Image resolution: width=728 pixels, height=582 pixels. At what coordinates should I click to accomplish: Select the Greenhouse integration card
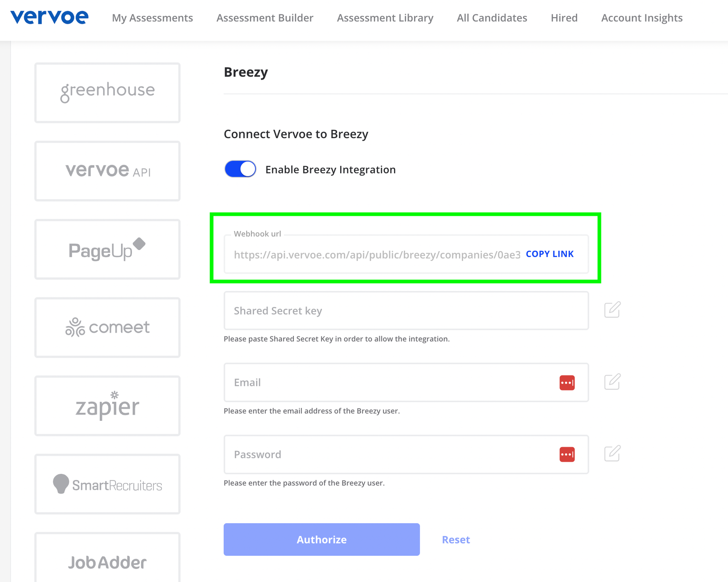tap(107, 93)
